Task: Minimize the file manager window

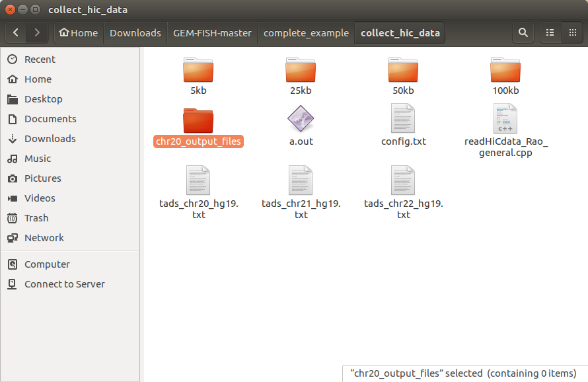Action: pyautogui.click(x=23, y=9)
